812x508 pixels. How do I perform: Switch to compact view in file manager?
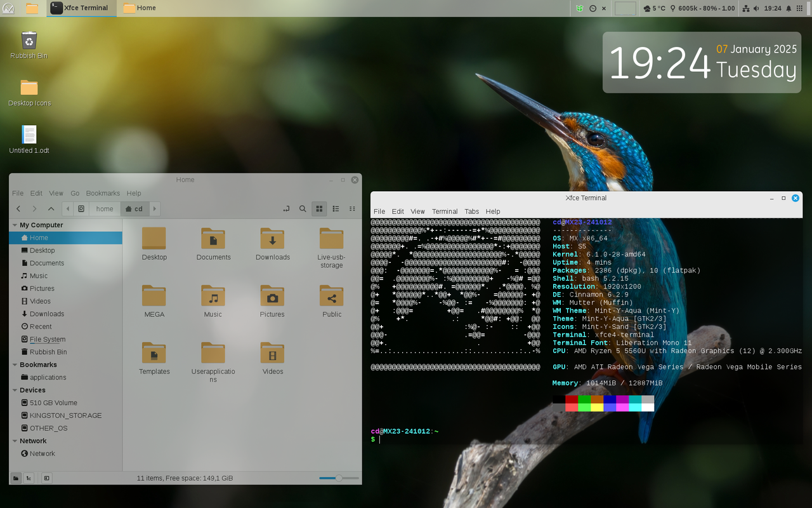352,208
